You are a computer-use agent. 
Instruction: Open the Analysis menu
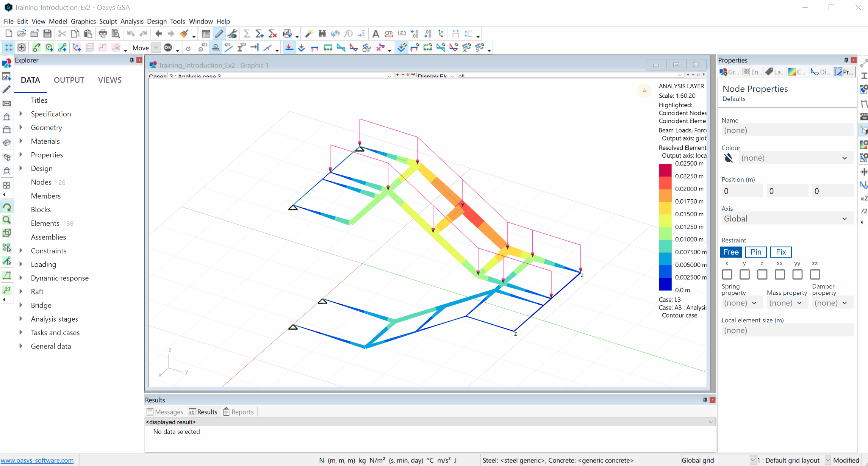(x=131, y=21)
